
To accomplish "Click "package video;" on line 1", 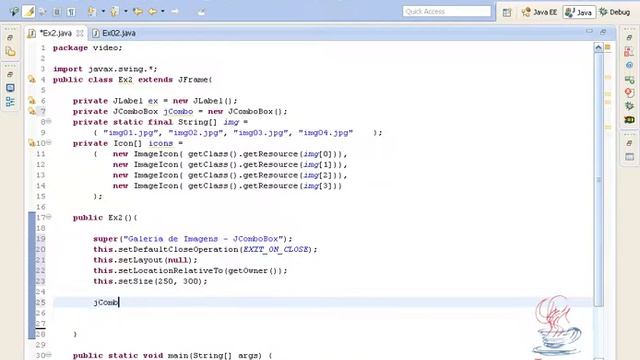I will (87, 48).
